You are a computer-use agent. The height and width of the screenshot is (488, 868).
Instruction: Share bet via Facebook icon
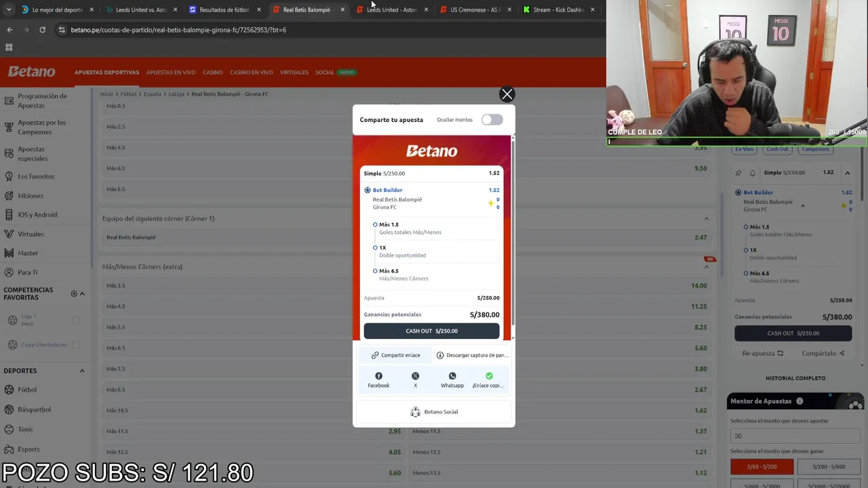coord(378,376)
